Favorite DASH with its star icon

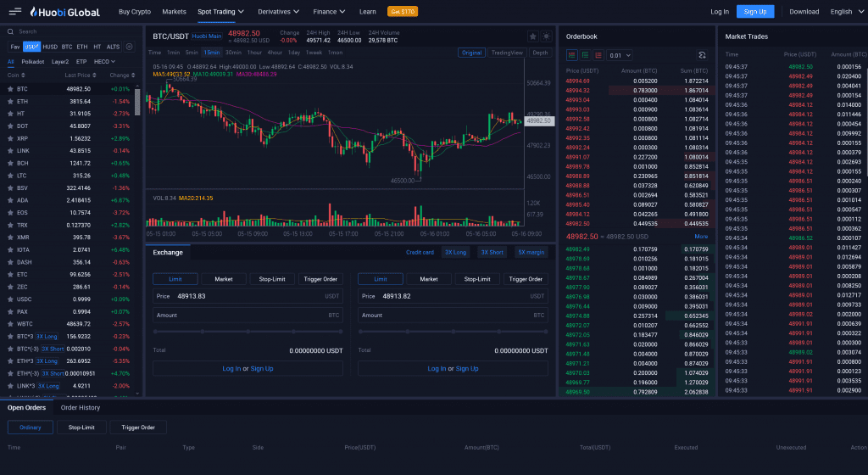click(10, 262)
